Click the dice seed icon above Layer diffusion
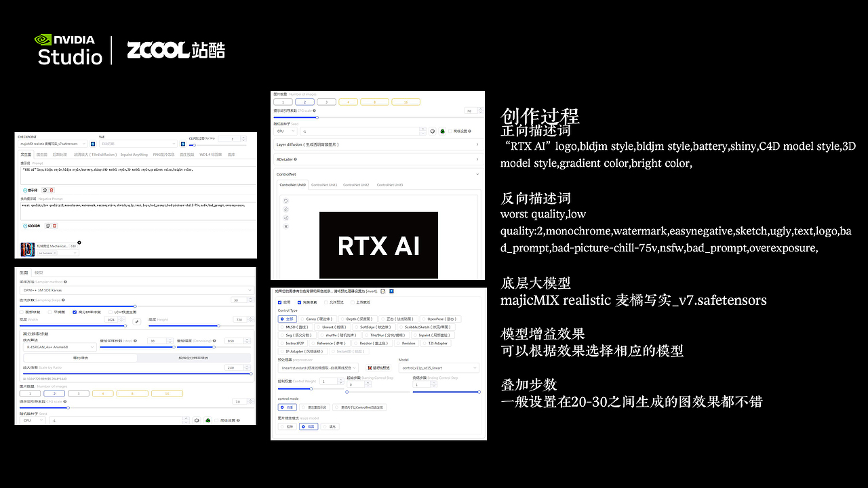868x488 pixels. point(433,131)
